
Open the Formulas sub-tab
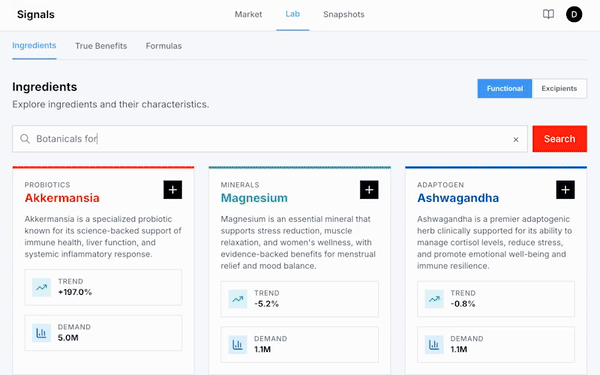pos(164,46)
